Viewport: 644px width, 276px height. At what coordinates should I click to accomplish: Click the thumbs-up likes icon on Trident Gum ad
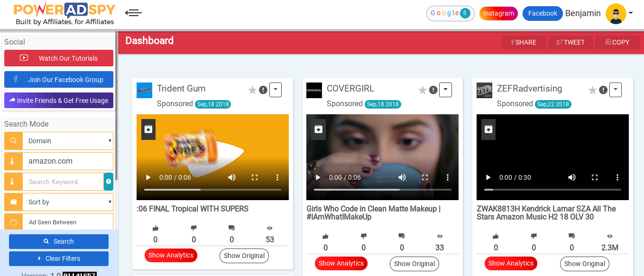click(x=156, y=228)
